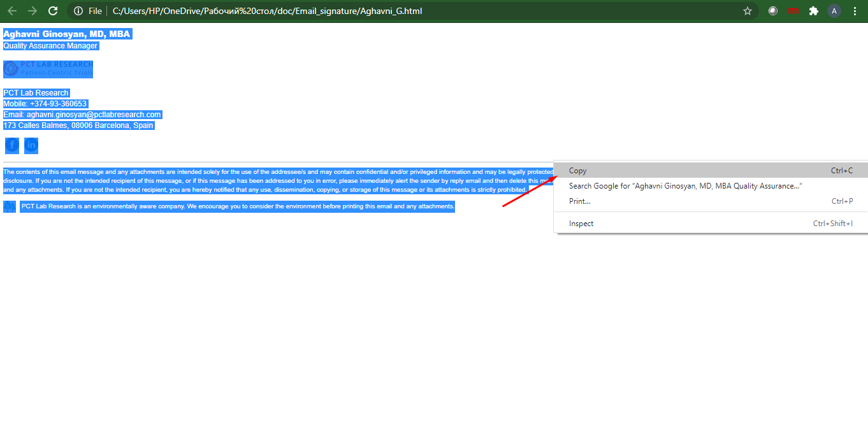The width and height of the screenshot is (868, 437).
Task: Click the browser forward arrow
Action: 33,11
